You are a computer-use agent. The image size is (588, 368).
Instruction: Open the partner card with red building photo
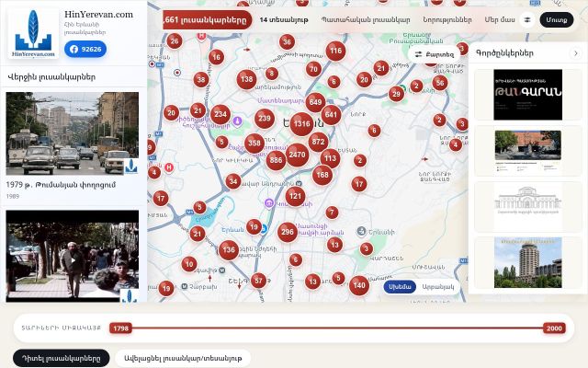click(x=527, y=151)
